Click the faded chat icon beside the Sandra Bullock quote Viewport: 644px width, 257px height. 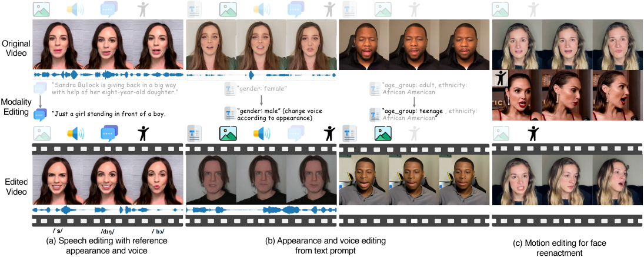click(x=41, y=88)
